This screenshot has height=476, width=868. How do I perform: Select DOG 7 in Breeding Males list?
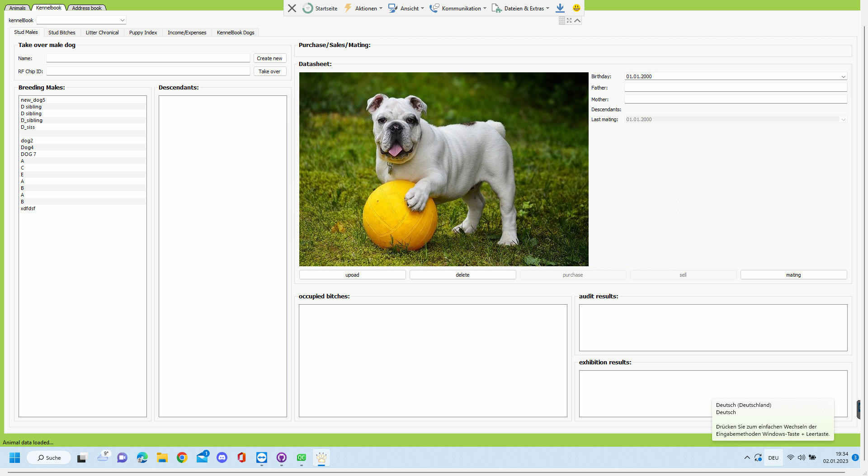pyautogui.click(x=83, y=154)
